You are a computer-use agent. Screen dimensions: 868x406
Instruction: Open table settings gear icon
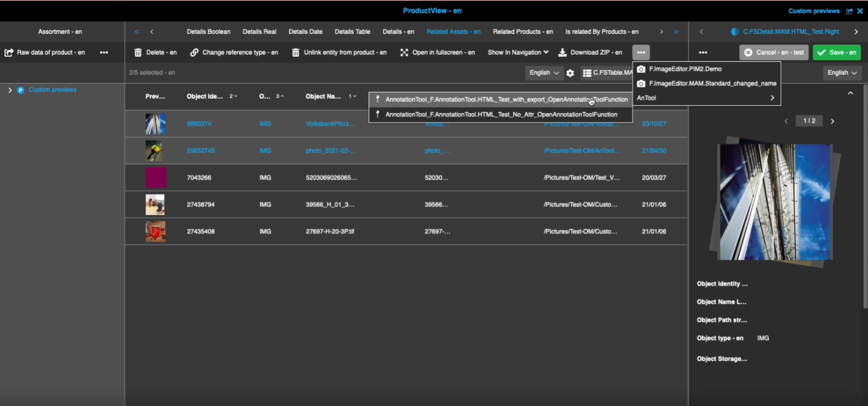pyautogui.click(x=570, y=73)
